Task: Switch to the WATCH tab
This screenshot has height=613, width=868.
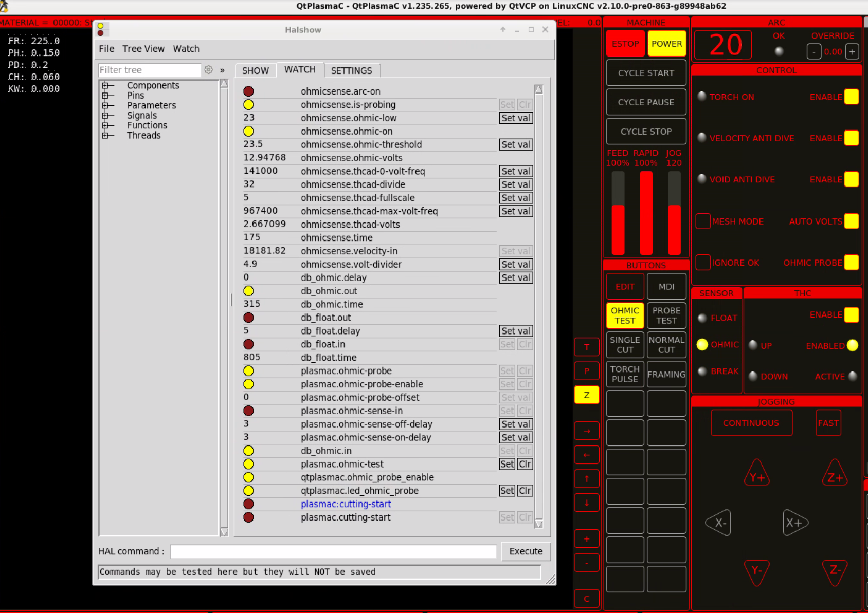Action: click(x=300, y=70)
